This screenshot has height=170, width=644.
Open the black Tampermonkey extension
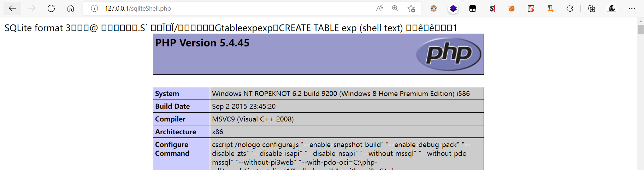[x=473, y=8]
